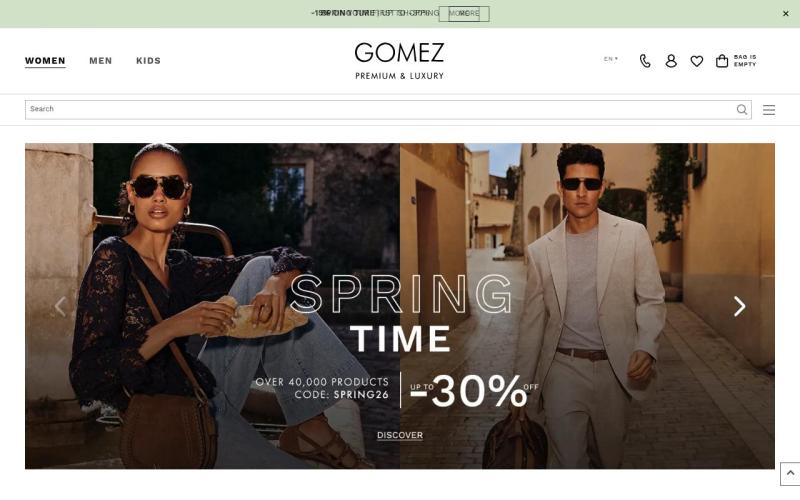Viewport: 800px width, 500px height.
Task: Open the hamburger menu icon
Action: 769,110
